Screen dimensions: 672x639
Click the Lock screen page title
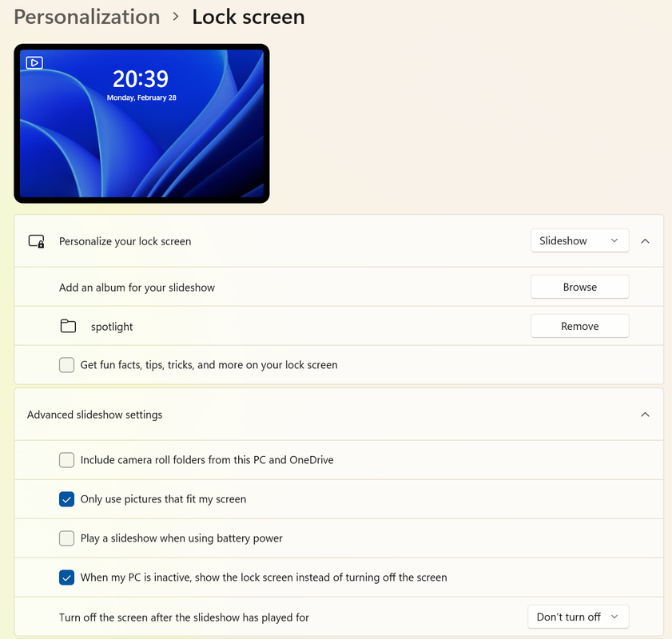[x=249, y=17]
